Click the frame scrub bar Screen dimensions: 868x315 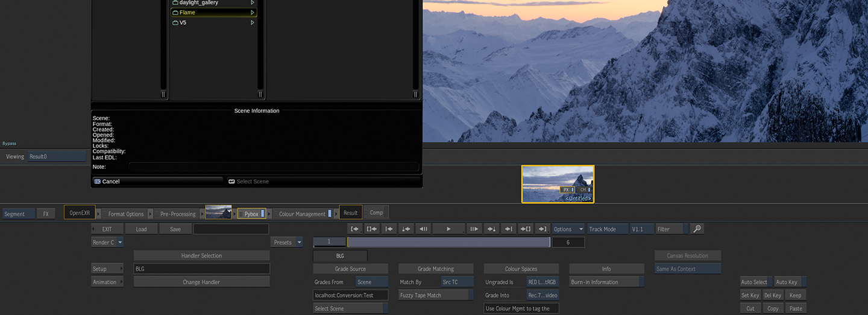448,242
